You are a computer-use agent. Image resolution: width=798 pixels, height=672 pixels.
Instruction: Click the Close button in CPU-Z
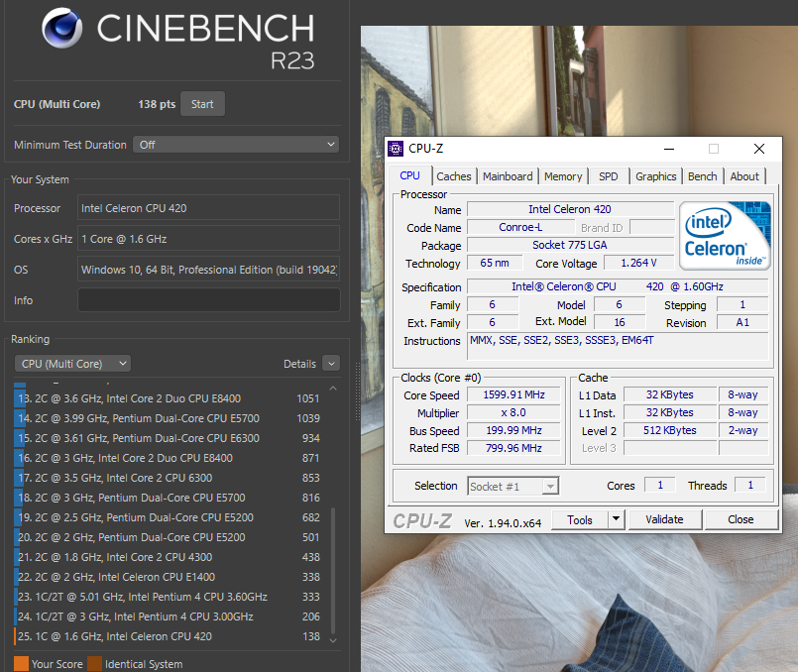coord(741,519)
